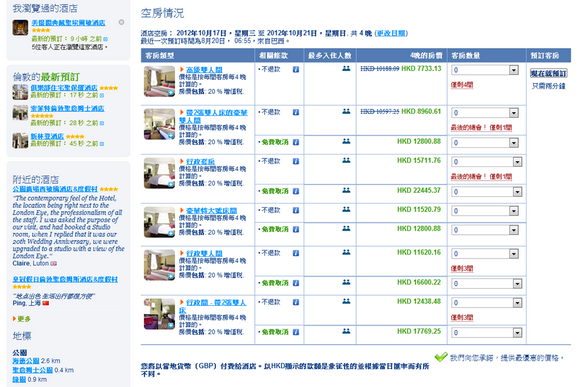Image resolution: width=580 pixels, height=387 pixels.
Task: Click occupancy people icon in HKD 12438.48 row
Action: [x=346, y=301]
